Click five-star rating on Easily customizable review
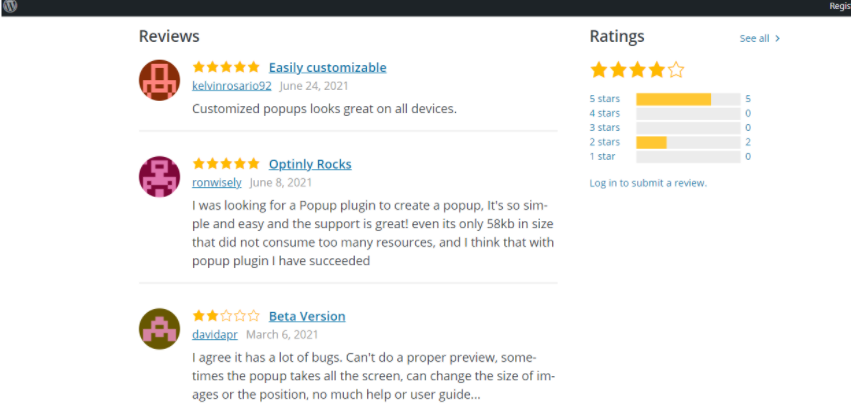The width and height of the screenshot is (851, 414). click(x=226, y=67)
